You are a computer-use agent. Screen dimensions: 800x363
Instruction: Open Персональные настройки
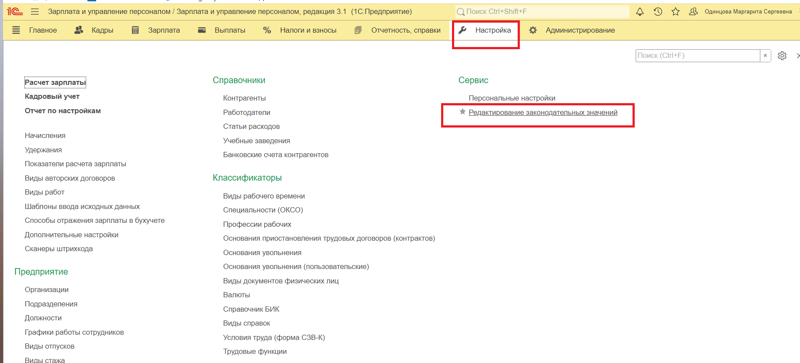[x=512, y=98]
